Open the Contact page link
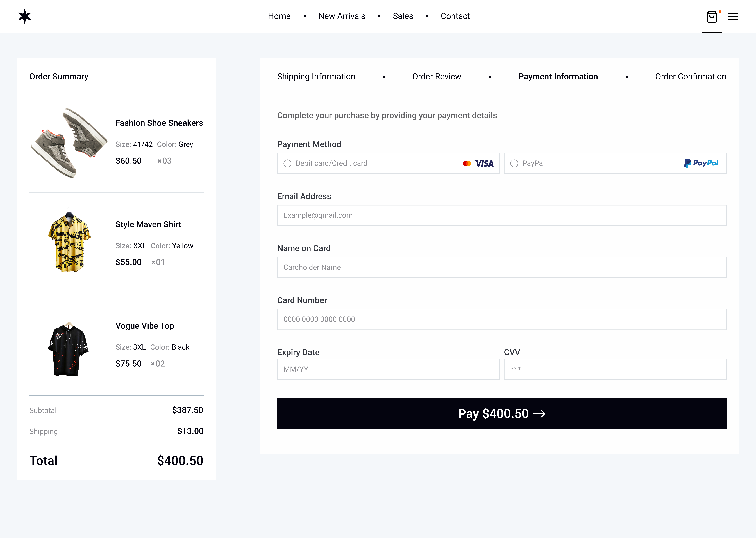The height and width of the screenshot is (538, 756). [455, 16]
